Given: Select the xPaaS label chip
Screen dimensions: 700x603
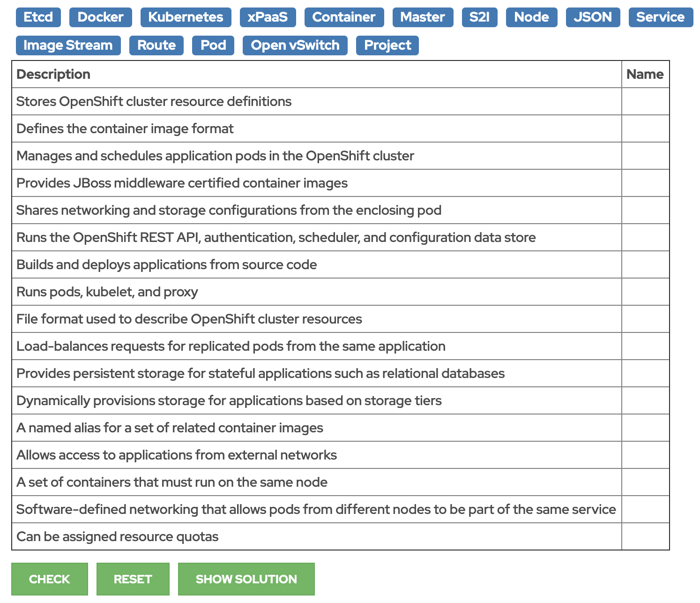Looking at the screenshot, I should coord(268,17).
